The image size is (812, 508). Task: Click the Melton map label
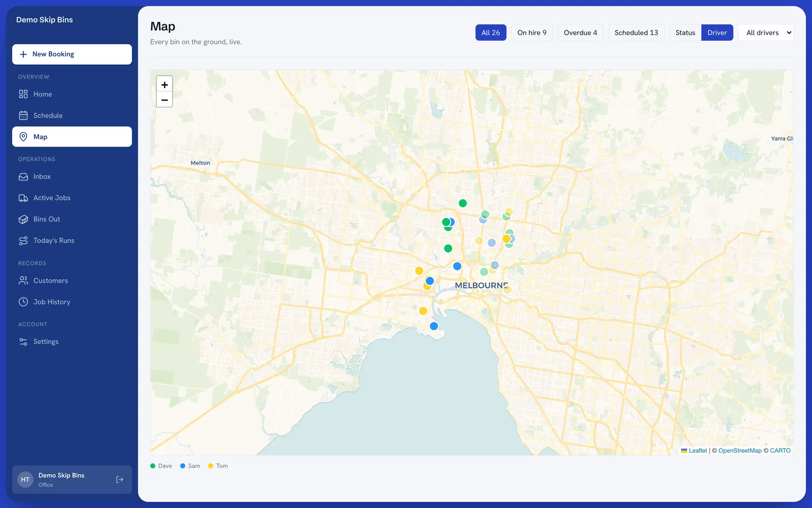200,163
